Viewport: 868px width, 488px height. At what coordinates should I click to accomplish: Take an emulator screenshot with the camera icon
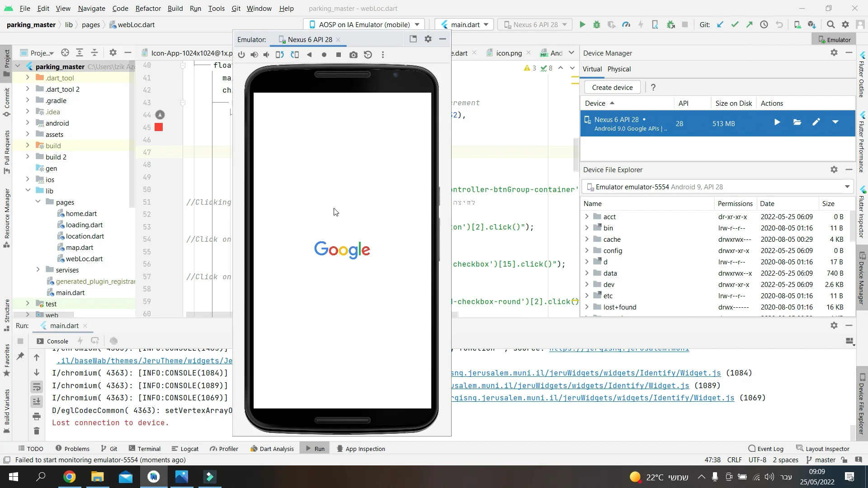tap(354, 55)
